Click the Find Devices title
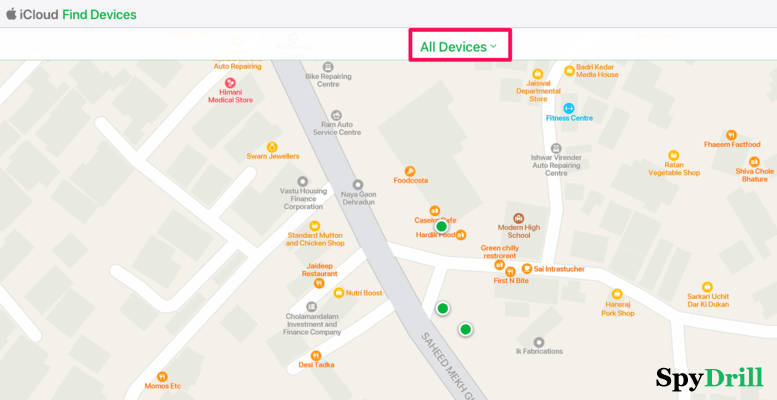The width and height of the screenshot is (777, 400). coord(99,14)
